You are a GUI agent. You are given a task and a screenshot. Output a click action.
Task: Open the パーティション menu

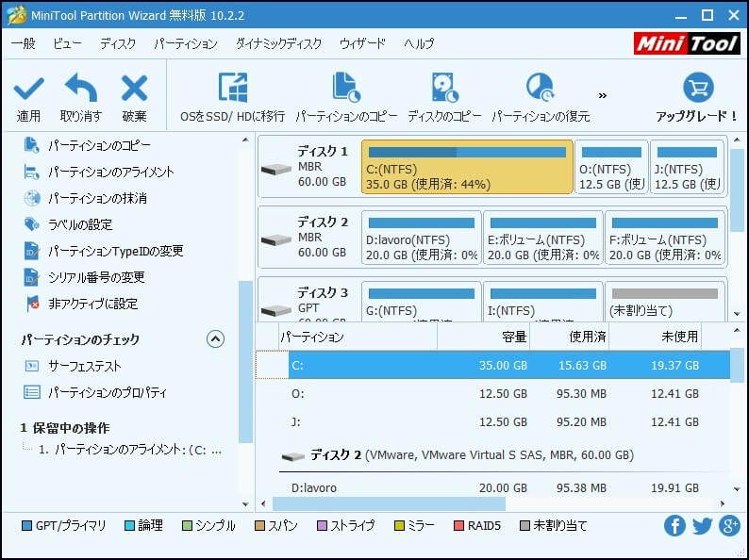pos(185,44)
